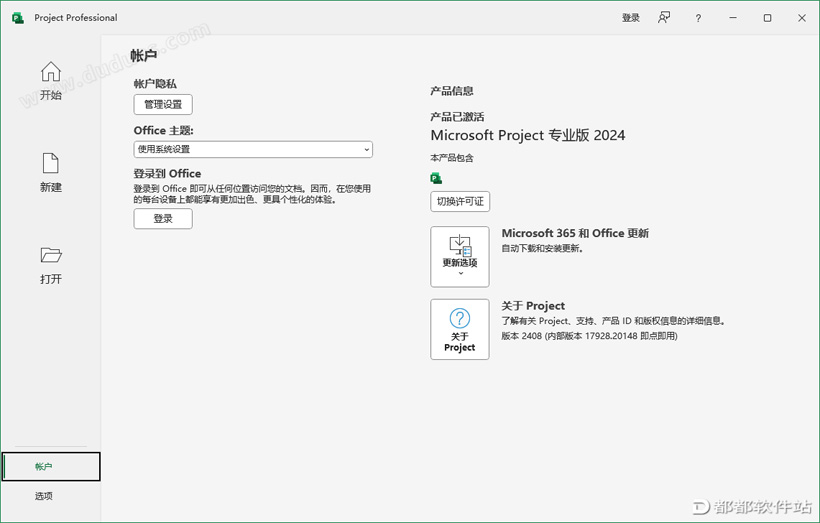The image size is (820, 523).
Task: Click the help question mark icon
Action: coord(698,18)
